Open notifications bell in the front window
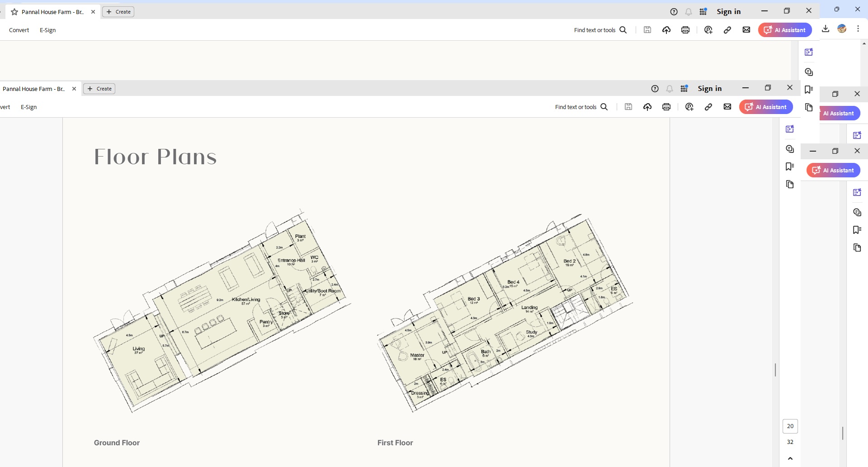The width and height of the screenshot is (868, 467). pyautogui.click(x=670, y=89)
